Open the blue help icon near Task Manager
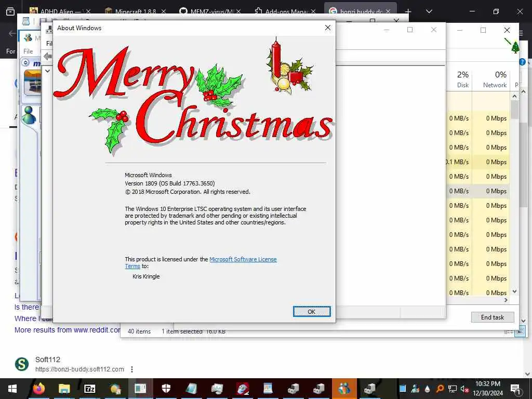 coord(522,62)
